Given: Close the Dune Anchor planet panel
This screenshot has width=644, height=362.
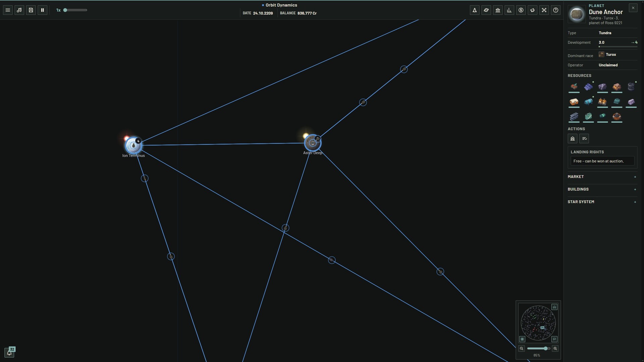Looking at the screenshot, I should [633, 8].
